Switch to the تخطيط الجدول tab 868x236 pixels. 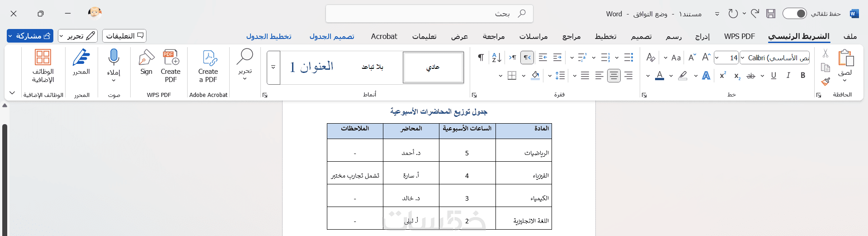coord(269,36)
